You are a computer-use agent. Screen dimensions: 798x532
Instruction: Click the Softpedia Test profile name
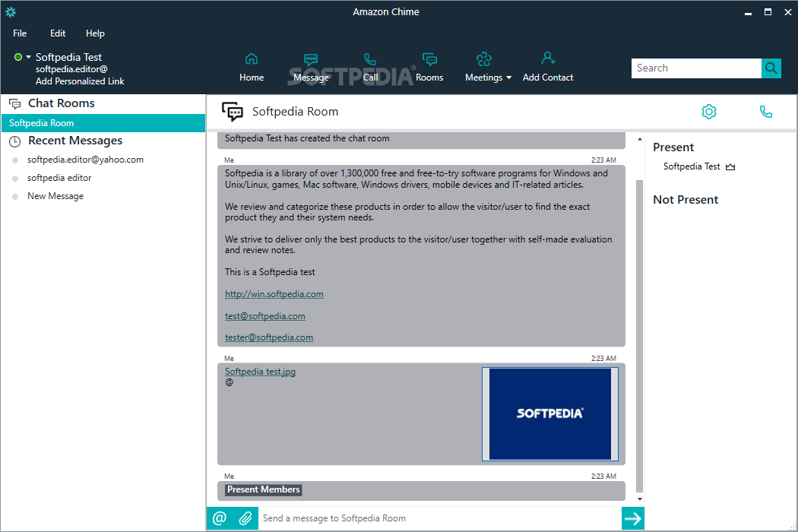click(x=68, y=57)
